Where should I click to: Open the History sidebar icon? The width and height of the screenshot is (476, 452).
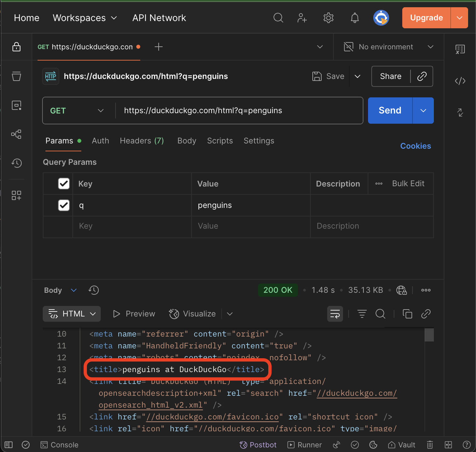pyautogui.click(x=16, y=163)
